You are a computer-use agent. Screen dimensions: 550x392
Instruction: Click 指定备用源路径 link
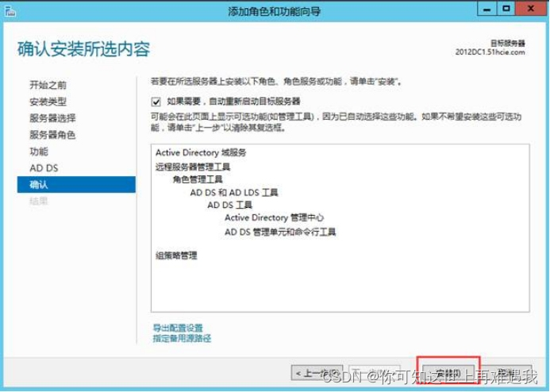[182, 338]
